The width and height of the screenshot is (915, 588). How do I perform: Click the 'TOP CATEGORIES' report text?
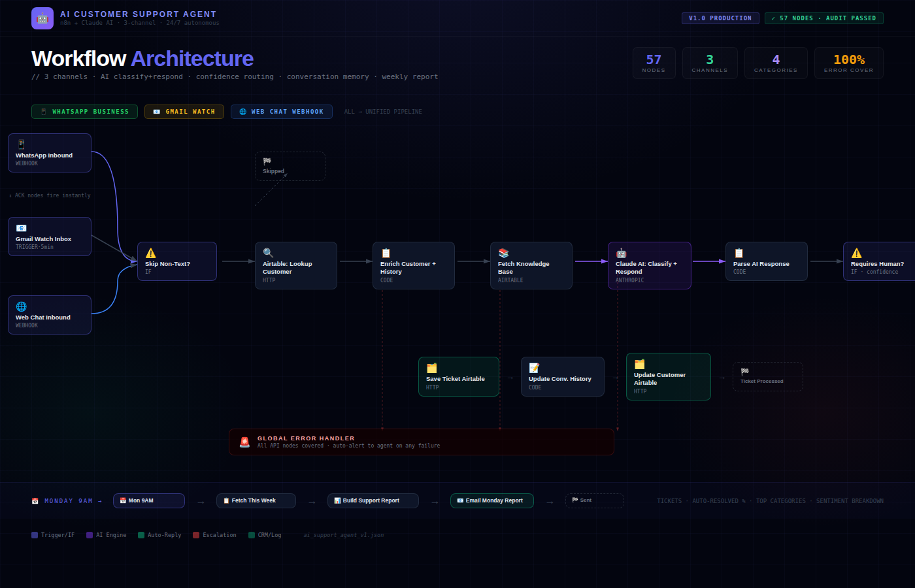(781, 501)
